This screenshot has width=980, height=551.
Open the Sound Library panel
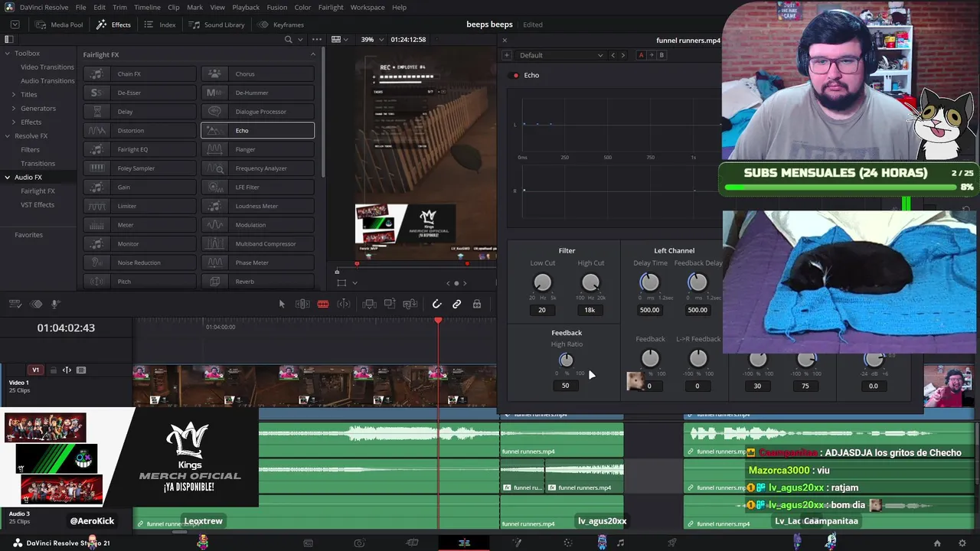pyautogui.click(x=217, y=24)
